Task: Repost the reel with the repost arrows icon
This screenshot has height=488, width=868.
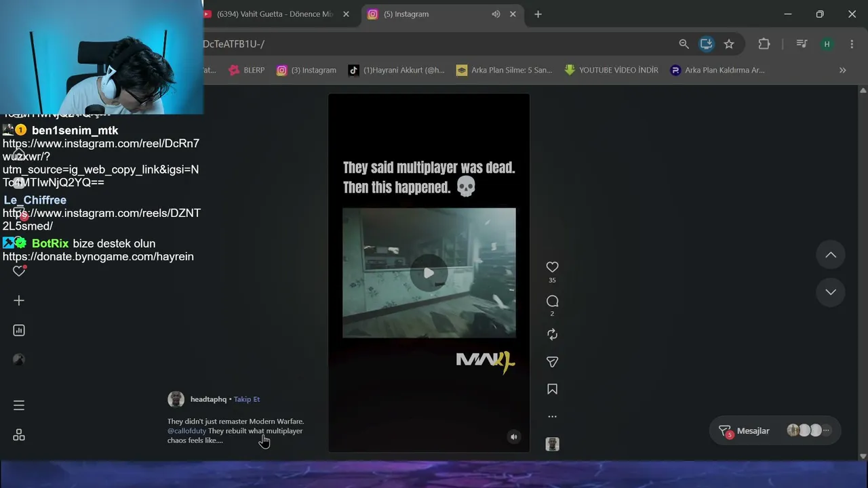Action: [x=552, y=334]
